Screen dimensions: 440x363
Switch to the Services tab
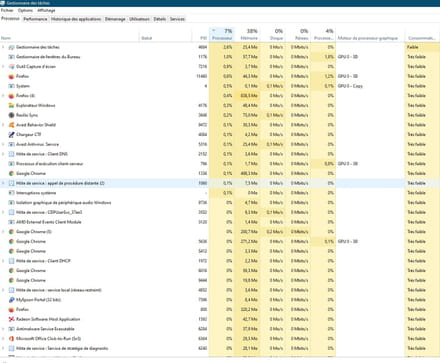[x=177, y=19]
